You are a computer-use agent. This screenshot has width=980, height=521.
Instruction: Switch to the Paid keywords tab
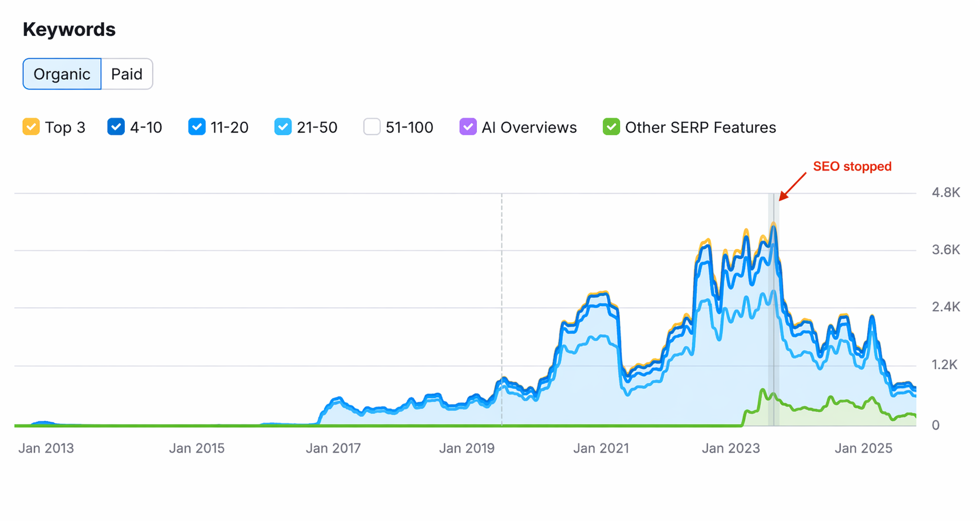point(126,74)
